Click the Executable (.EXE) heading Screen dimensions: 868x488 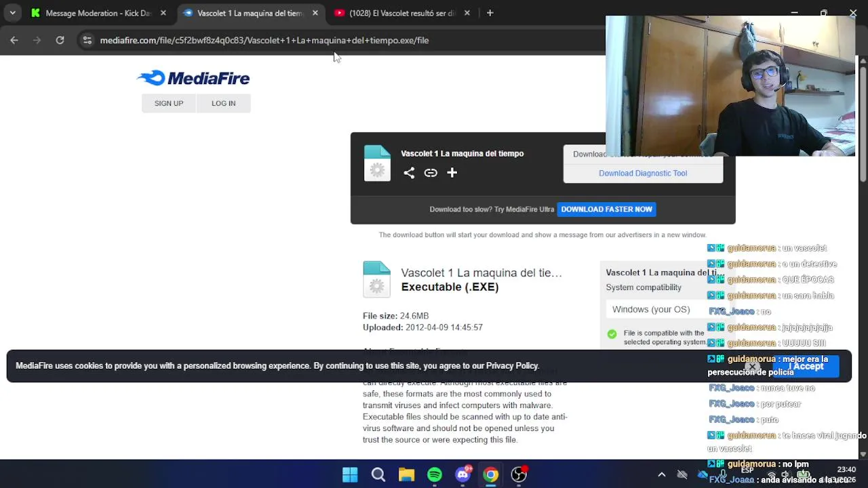tap(450, 287)
